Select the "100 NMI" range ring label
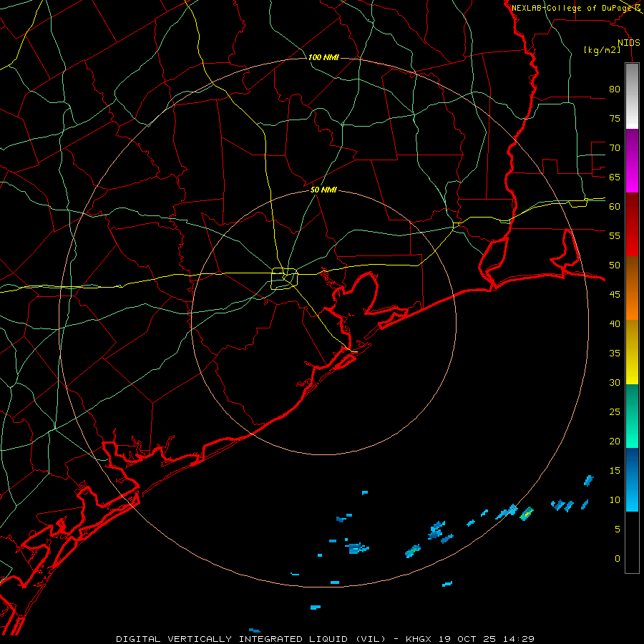The height and width of the screenshot is (644, 644). pyautogui.click(x=323, y=57)
